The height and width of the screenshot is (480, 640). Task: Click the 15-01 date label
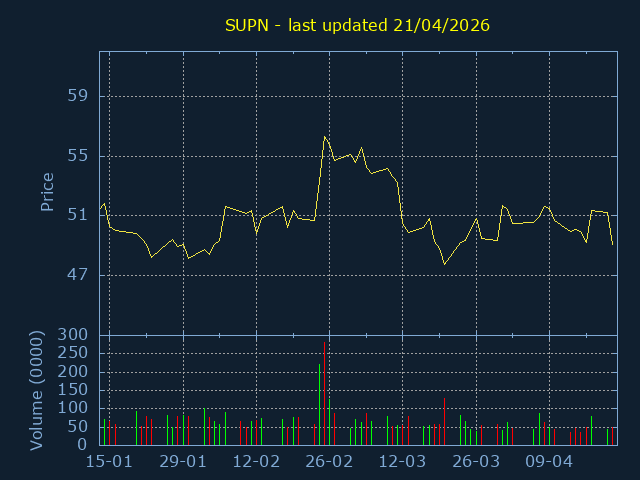109,462
